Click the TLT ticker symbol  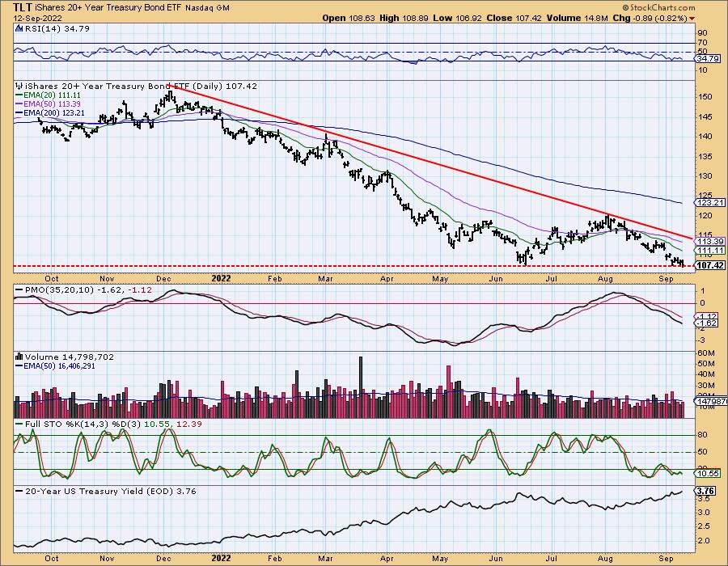coord(23,7)
